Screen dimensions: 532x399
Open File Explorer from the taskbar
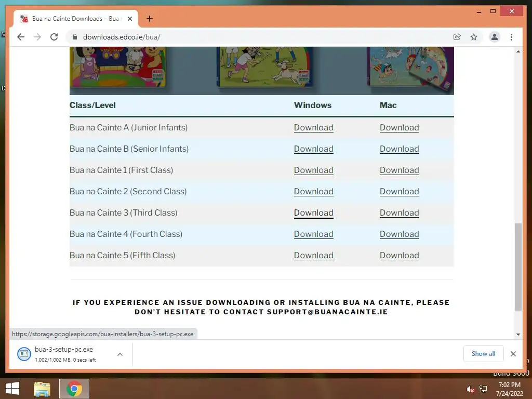pyautogui.click(x=42, y=389)
